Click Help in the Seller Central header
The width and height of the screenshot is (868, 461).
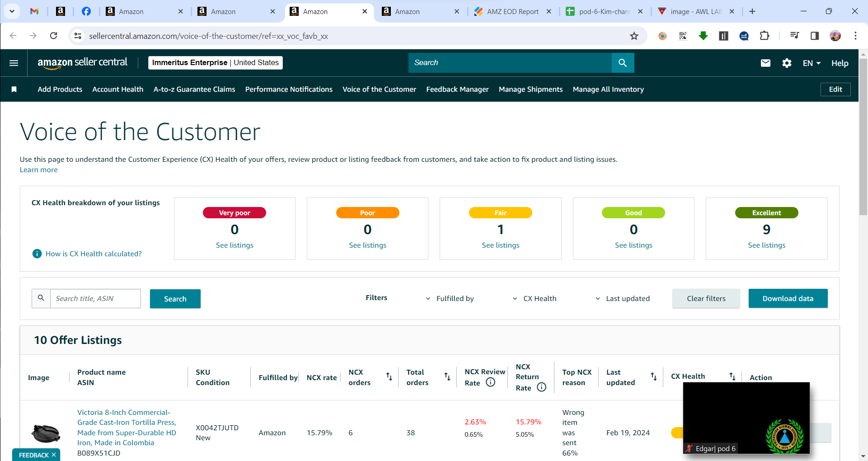pos(840,63)
